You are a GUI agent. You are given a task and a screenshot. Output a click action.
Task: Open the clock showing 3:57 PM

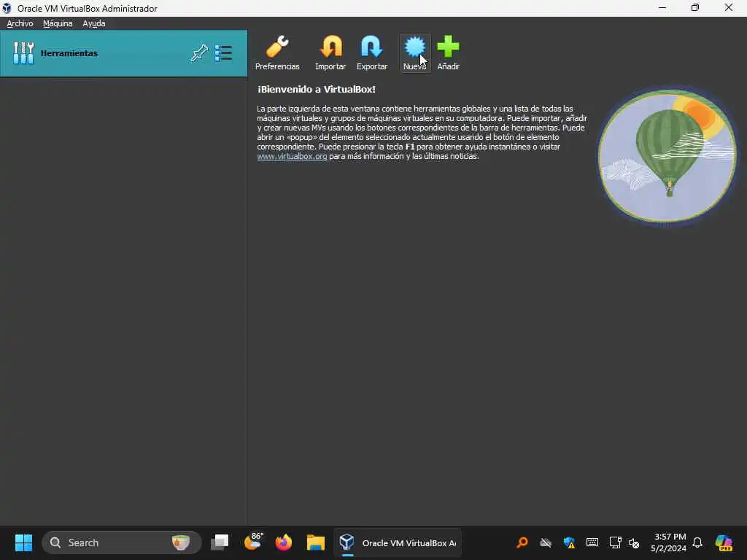(668, 542)
